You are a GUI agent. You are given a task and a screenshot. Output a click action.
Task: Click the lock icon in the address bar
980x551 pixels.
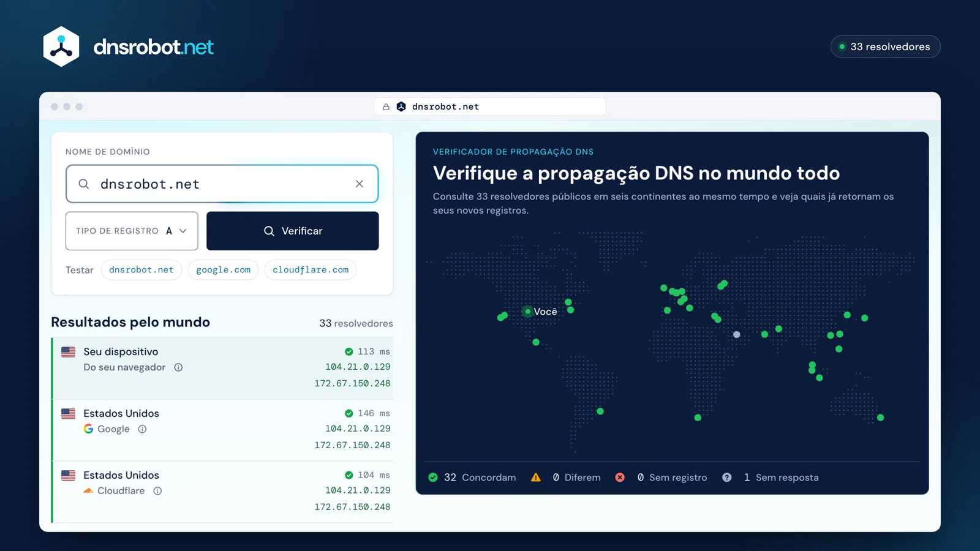tap(386, 107)
